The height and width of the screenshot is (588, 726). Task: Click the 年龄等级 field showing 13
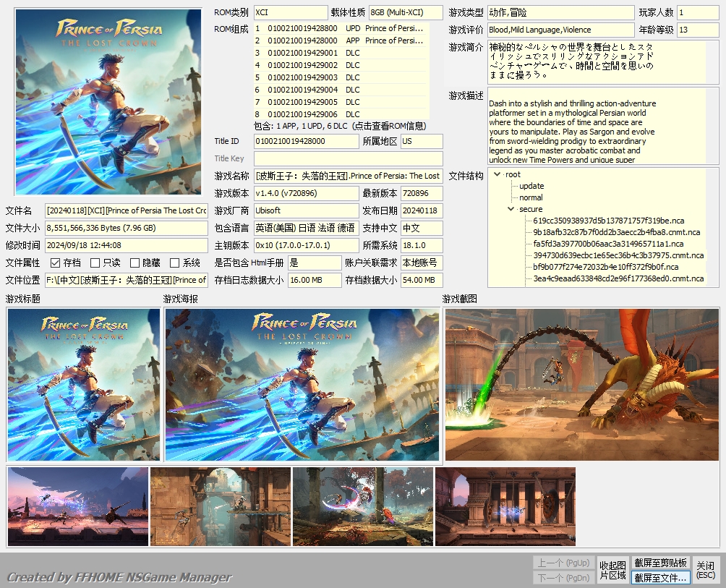pyautogui.click(x=699, y=30)
